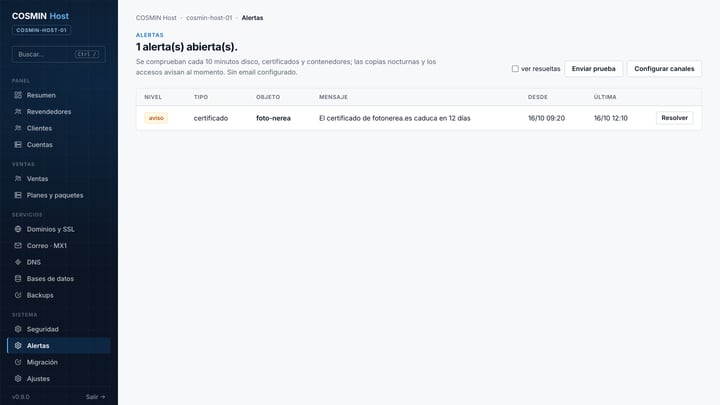720x405 pixels.
Task: Click the MENSAJE column header
Action: tap(333, 97)
